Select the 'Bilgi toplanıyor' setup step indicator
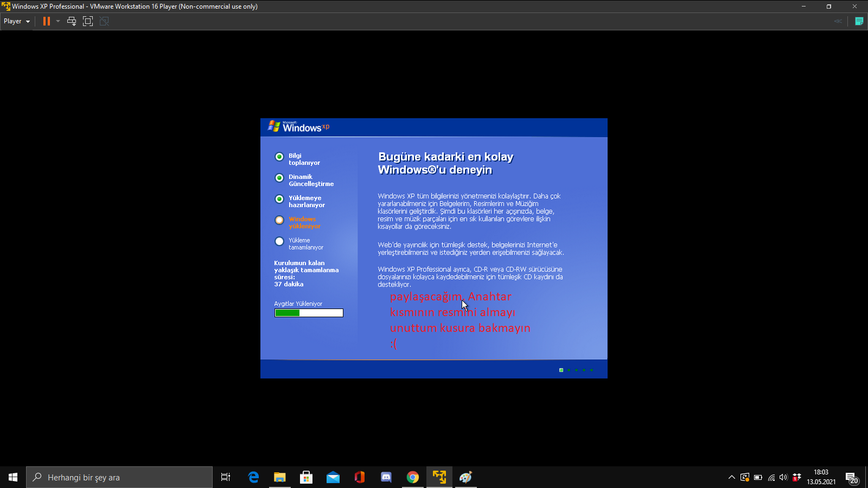 tap(279, 157)
